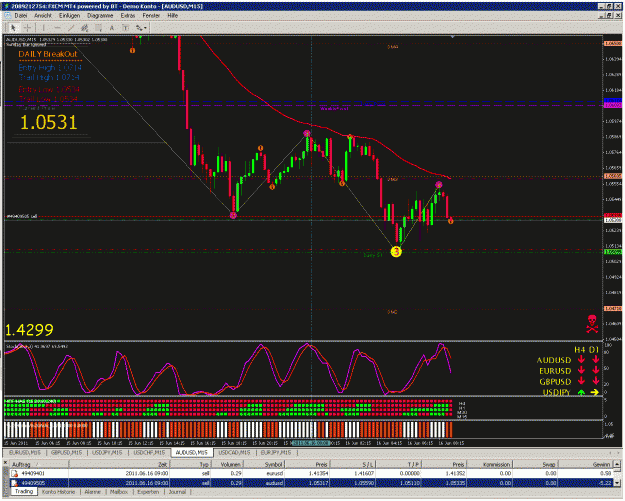Click the USDJPY yellow right arrow
Screen dimensions: 625x501
click(595, 393)
